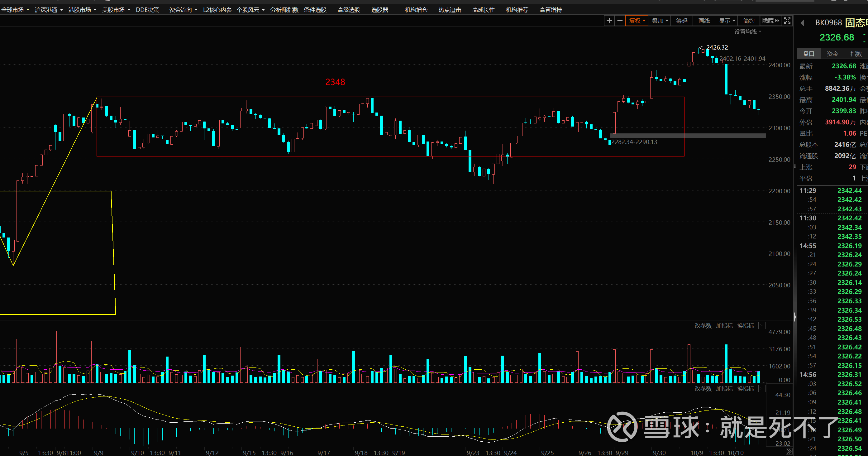Toggle the 筹码 chip distribution display

point(681,21)
